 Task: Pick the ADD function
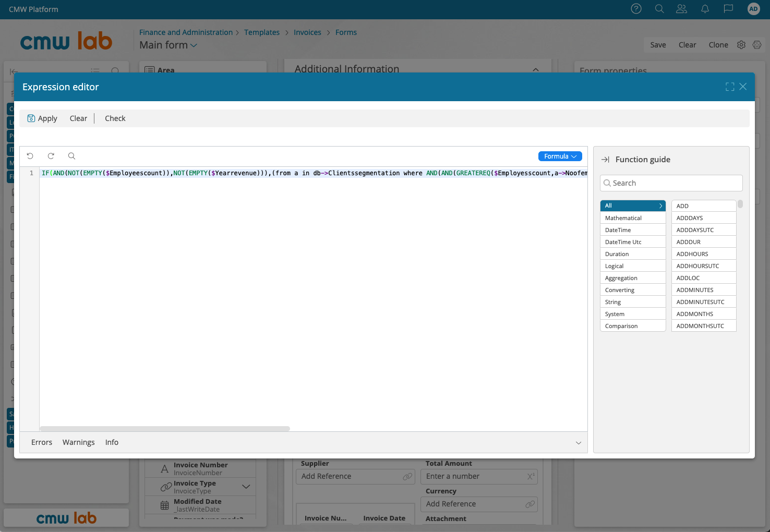coord(704,206)
